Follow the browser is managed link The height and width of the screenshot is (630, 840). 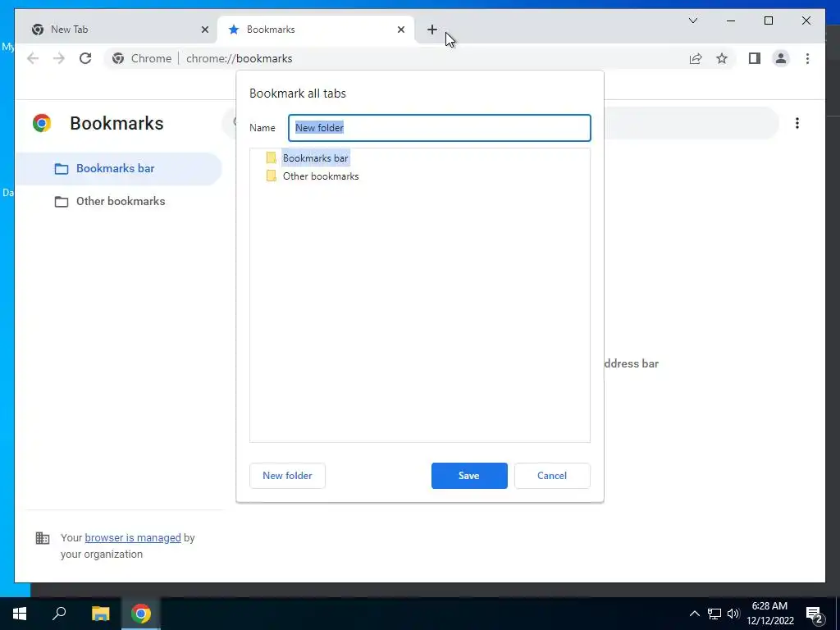click(133, 538)
